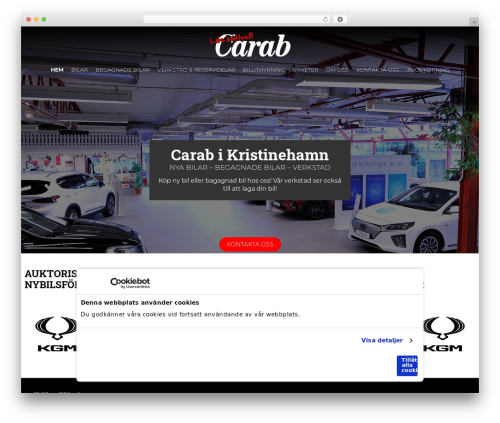Click the reader icon beside address bar

click(340, 19)
